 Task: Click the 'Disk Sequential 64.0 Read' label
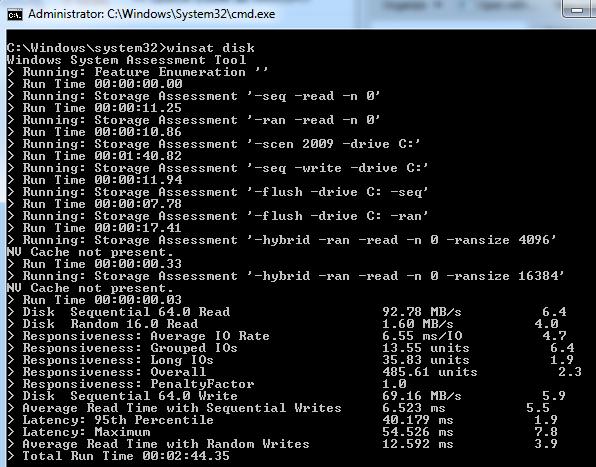pyautogui.click(x=126, y=312)
